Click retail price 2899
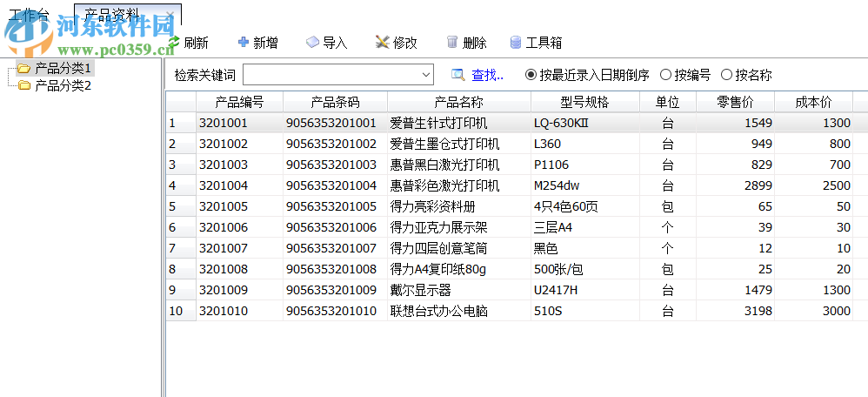Image resolution: width=868 pixels, height=397 pixels. (x=758, y=185)
